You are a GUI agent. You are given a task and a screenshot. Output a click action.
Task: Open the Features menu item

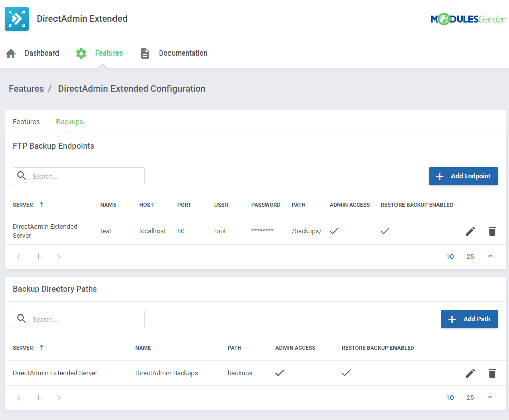pyautogui.click(x=109, y=53)
